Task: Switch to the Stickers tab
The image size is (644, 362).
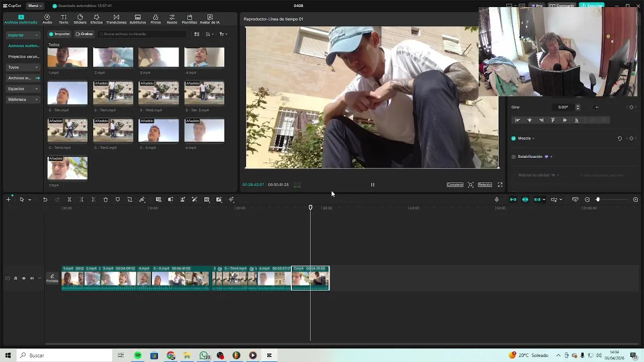Action: 80,19
